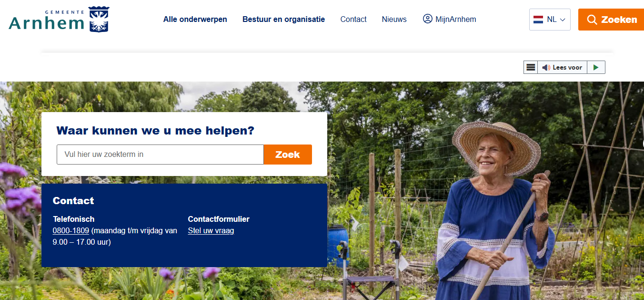The width and height of the screenshot is (644, 300).
Task: Focus the Vul hier uw zoekterm in field
Action: 160,155
